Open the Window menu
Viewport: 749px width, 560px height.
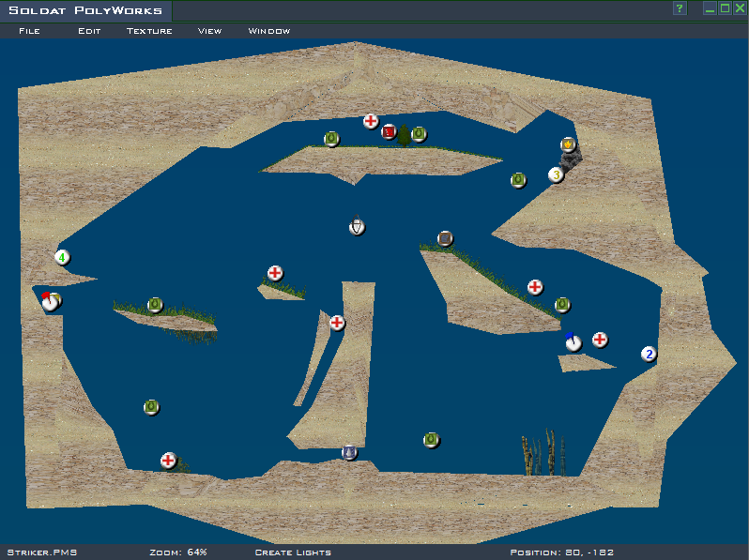pyautogui.click(x=269, y=31)
